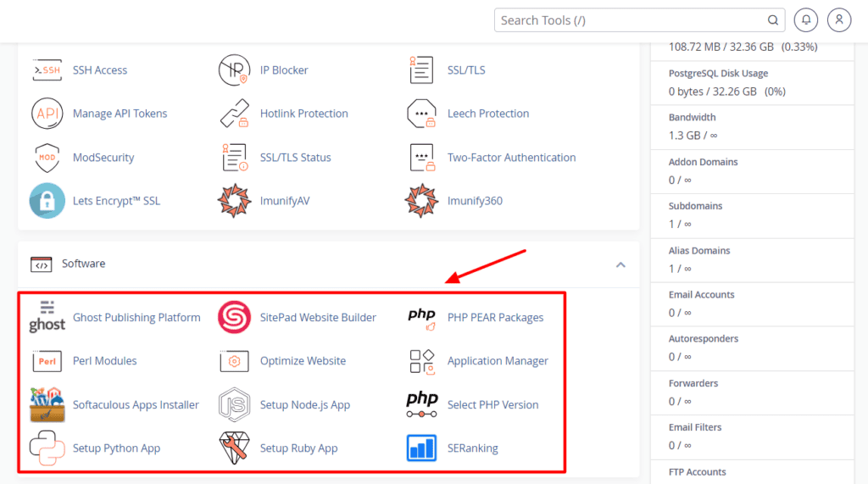Open the Ghost Publishing Platform icon

[x=47, y=317]
